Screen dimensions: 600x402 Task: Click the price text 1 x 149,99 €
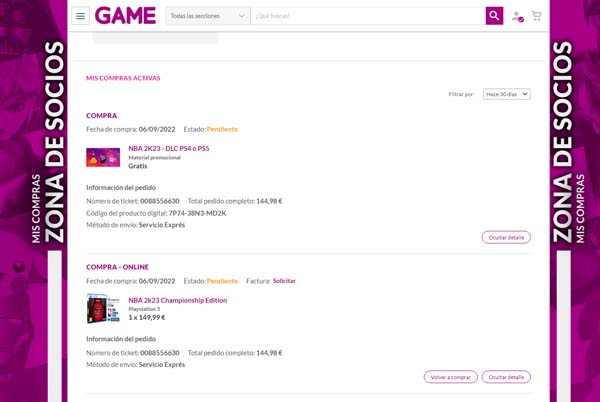point(147,317)
